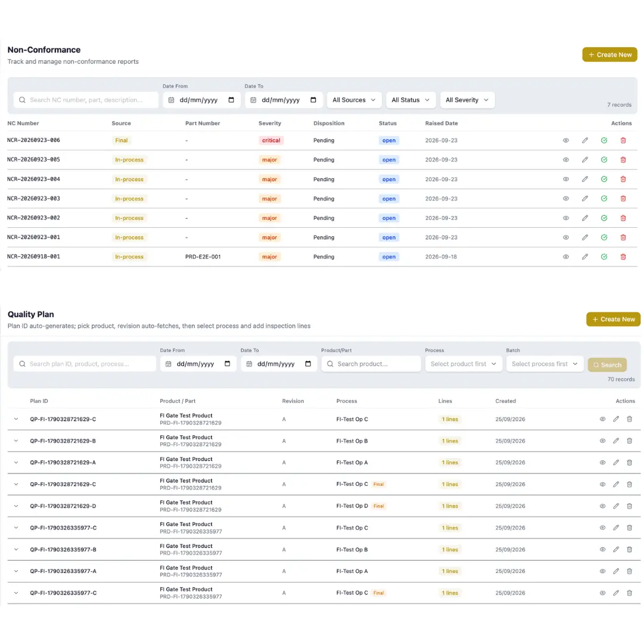Open Batch 'Select process first' dropdown
Viewport: 644px width, 644px height.
544,364
